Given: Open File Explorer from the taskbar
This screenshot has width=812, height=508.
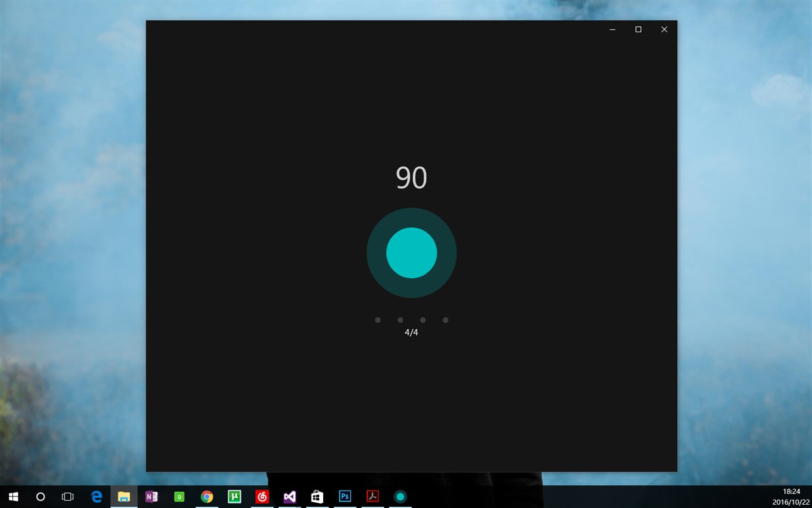Looking at the screenshot, I should 124,496.
